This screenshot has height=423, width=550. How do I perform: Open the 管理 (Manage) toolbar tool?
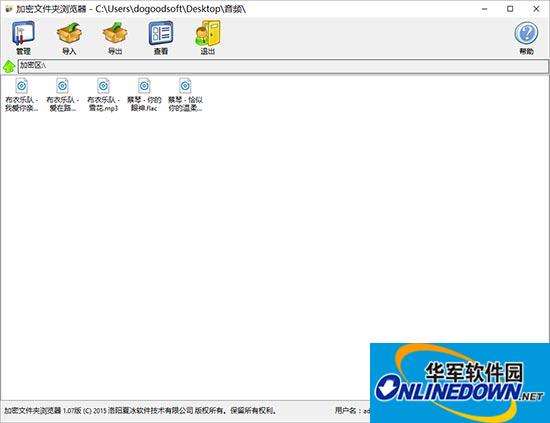(24, 37)
